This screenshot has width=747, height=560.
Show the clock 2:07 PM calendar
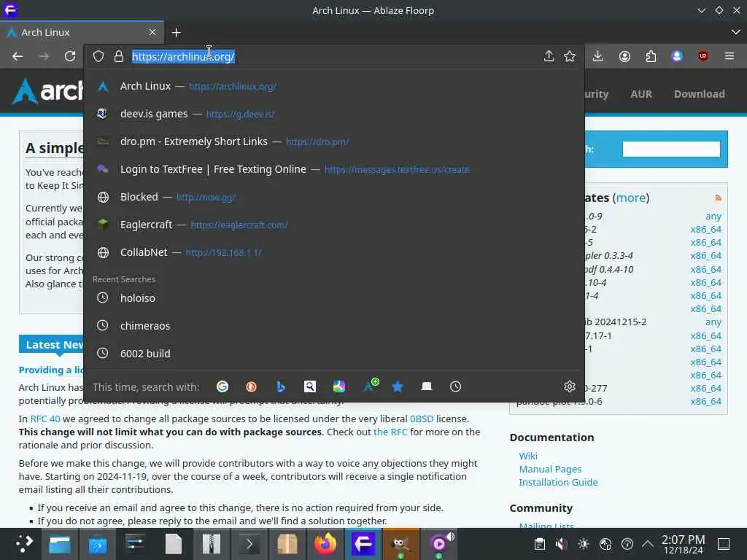(x=683, y=544)
